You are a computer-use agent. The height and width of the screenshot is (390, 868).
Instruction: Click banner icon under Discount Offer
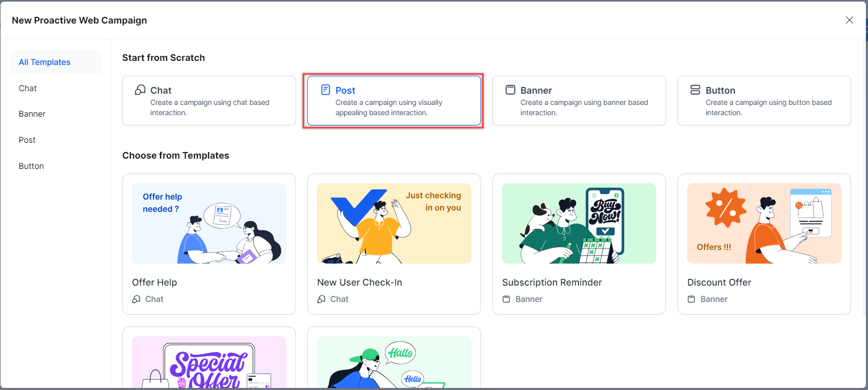(x=691, y=299)
